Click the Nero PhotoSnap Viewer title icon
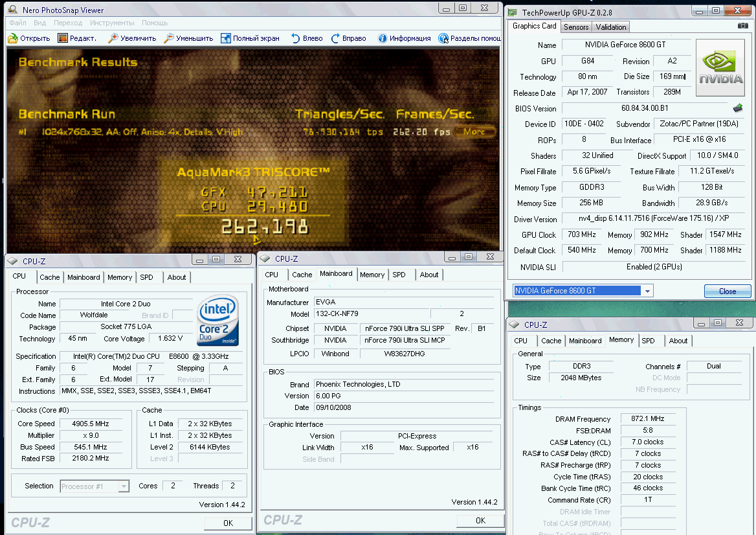The height and width of the screenshot is (535, 756). (13, 10)
